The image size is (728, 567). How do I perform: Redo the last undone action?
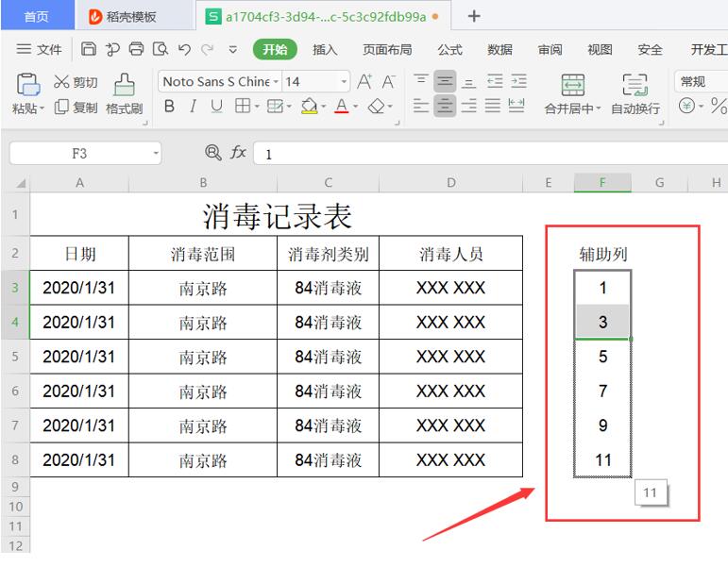tap(207, 49)
